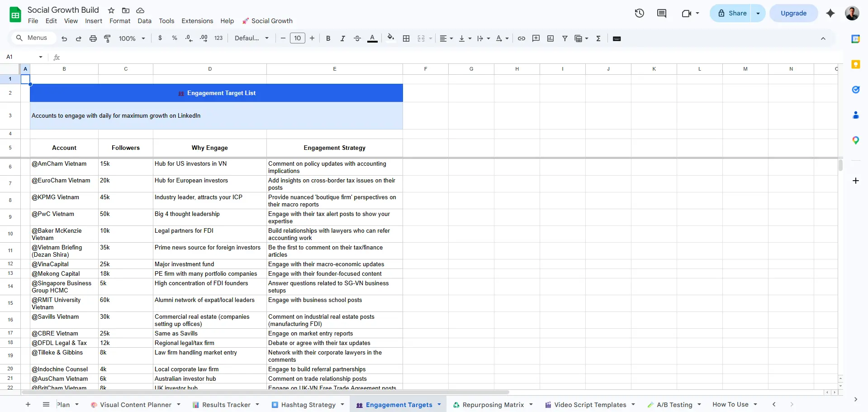Launch the Gemini assistant sparkle icon
Image resolution: width=868 pixels, height=412 pixels.
click(830, 13)
